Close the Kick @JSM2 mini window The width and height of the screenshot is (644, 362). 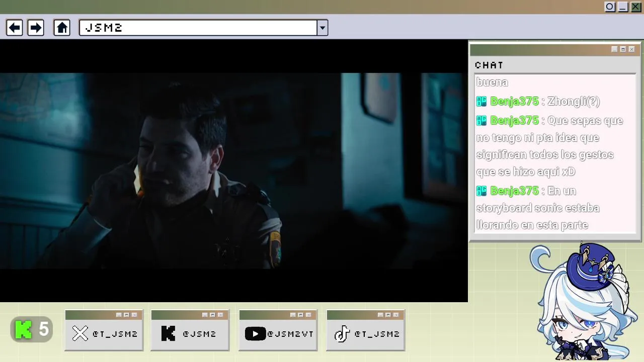point(220,315)
